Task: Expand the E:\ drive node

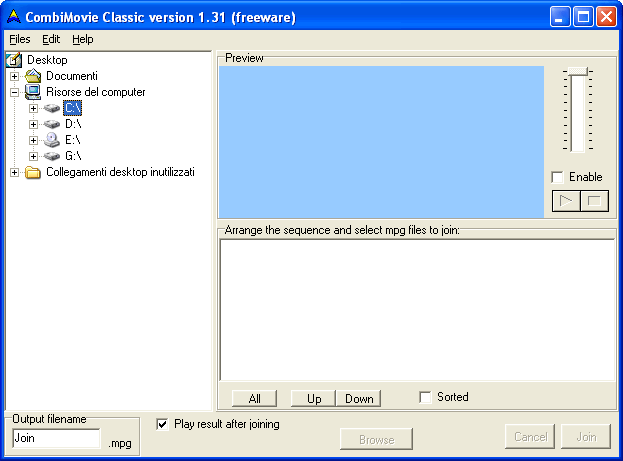Action: [x=33, y=140]
